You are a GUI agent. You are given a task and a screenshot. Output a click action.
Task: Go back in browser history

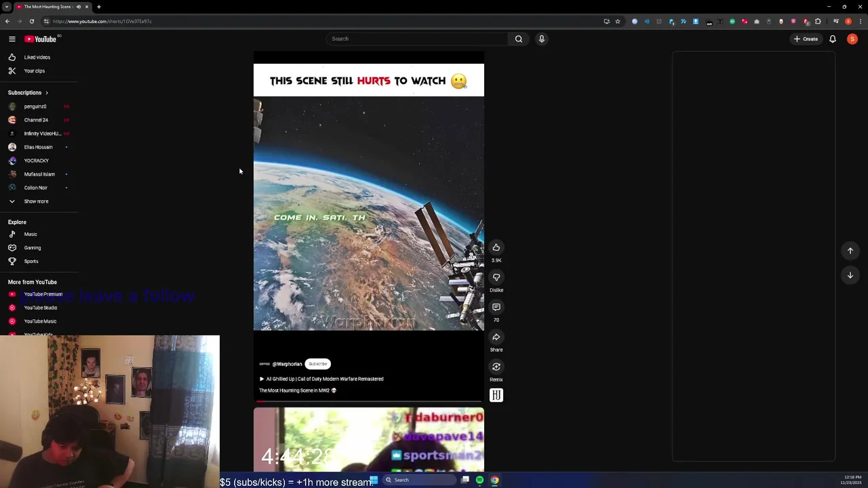click(7, 21)
